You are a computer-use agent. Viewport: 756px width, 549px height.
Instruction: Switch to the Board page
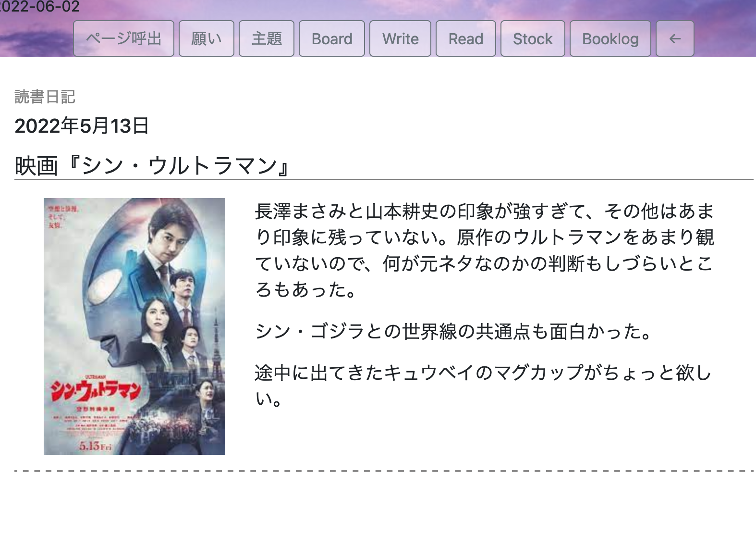332,39
